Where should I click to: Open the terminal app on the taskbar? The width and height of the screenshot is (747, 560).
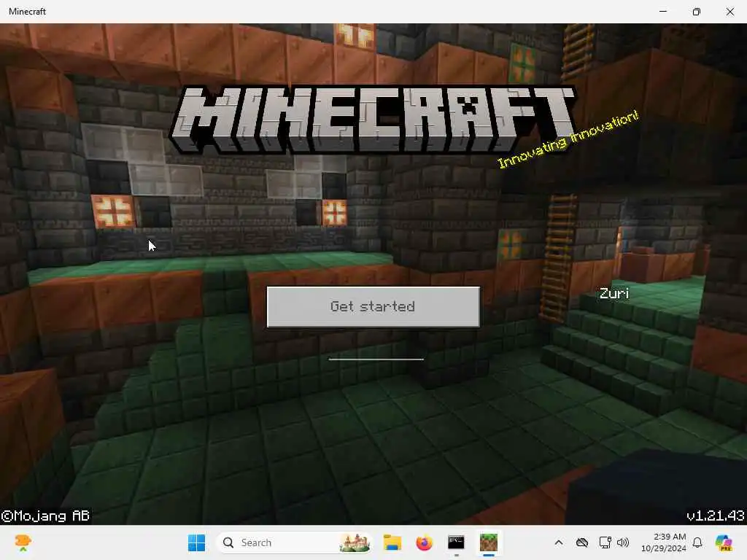pyautogui.click(x=456, y=542)
